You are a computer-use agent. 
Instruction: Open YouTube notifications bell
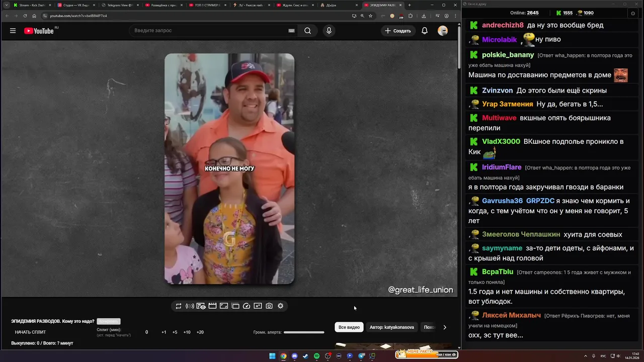click(425, 31)
